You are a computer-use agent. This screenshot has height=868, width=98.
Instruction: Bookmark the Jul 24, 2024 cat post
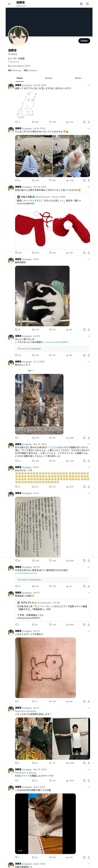(x=84, y=180)
